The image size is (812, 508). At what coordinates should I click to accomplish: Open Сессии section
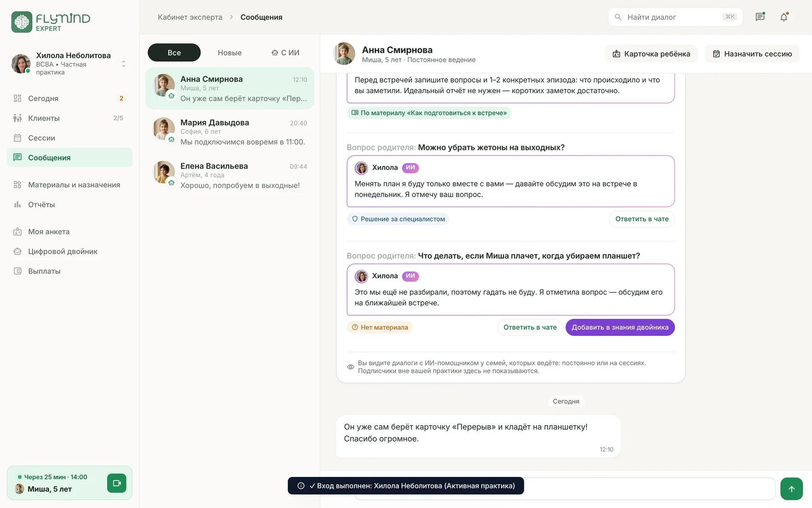69,138
